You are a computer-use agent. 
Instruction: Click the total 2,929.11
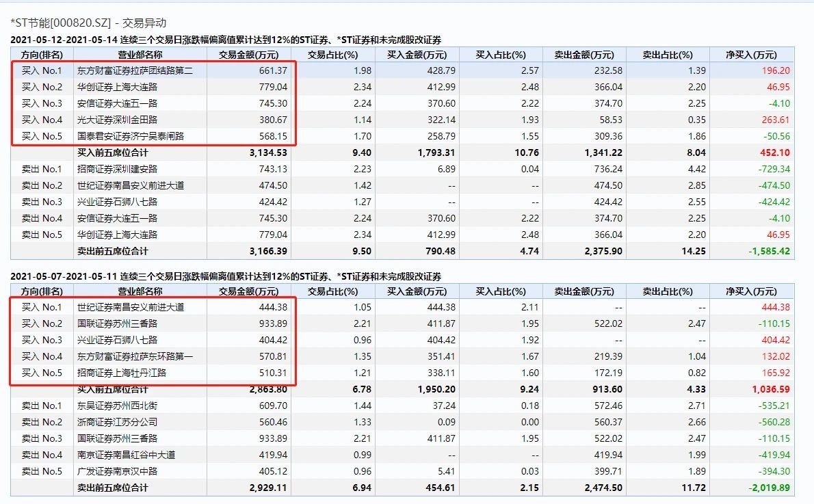pos(268,488)
